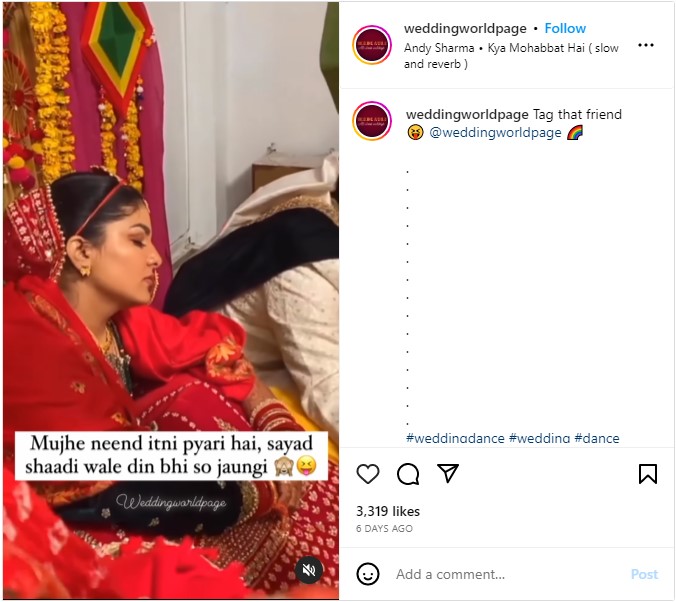Screen dimensions: 676x602
Task: Save post using bookmark icon
Action: (x=648, y=474)
